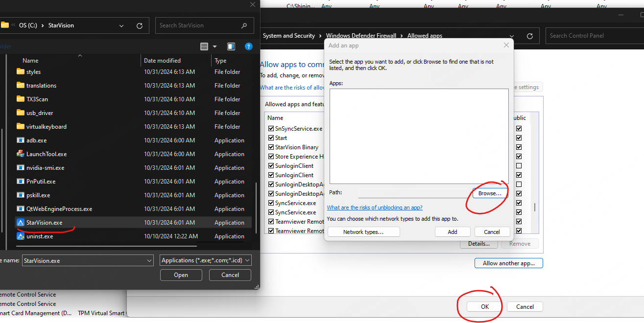Cancel the file browse dialog
The image size is (644, 323).
230,275
